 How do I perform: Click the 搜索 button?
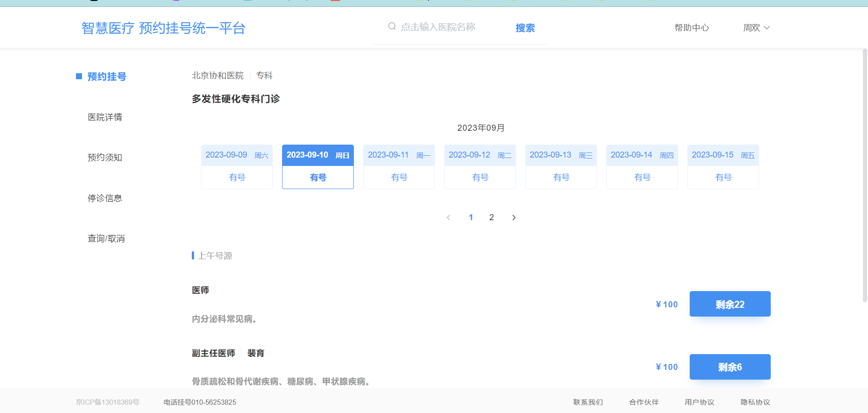[x=525, y=28]
